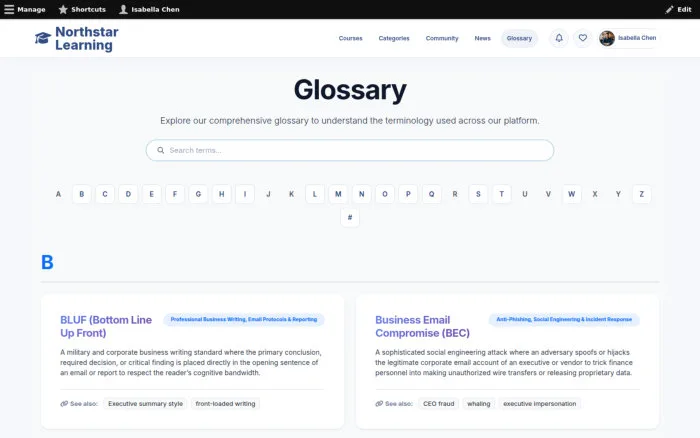
Task: Open Isabella Chen account name in header
Action: [x=637, y=38]
